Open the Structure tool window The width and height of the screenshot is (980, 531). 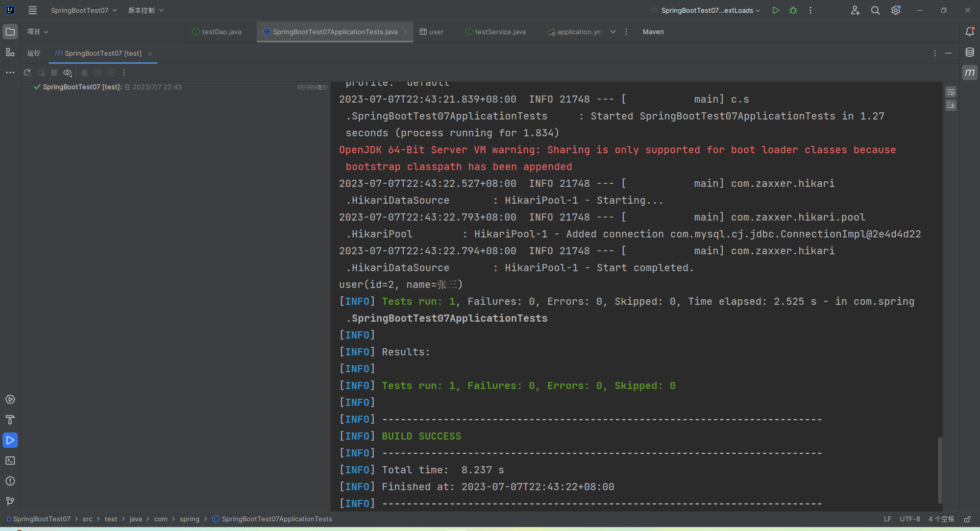pos(10,52)
